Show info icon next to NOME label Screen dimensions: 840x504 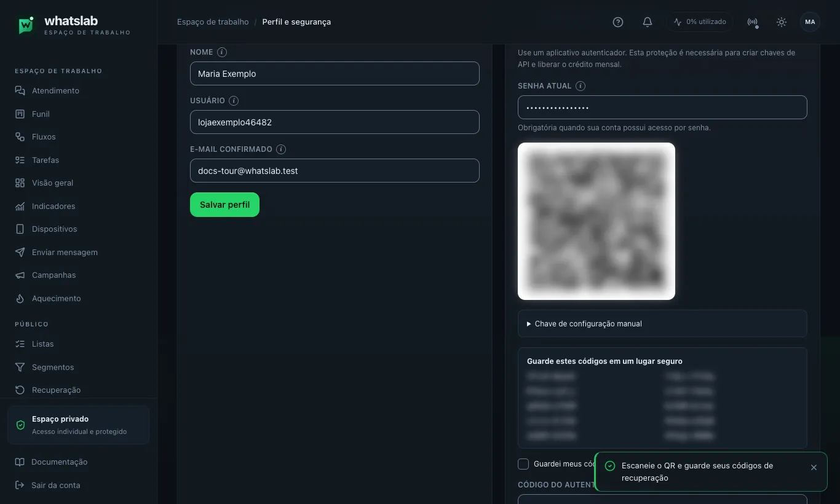click(x=222, y=52)
